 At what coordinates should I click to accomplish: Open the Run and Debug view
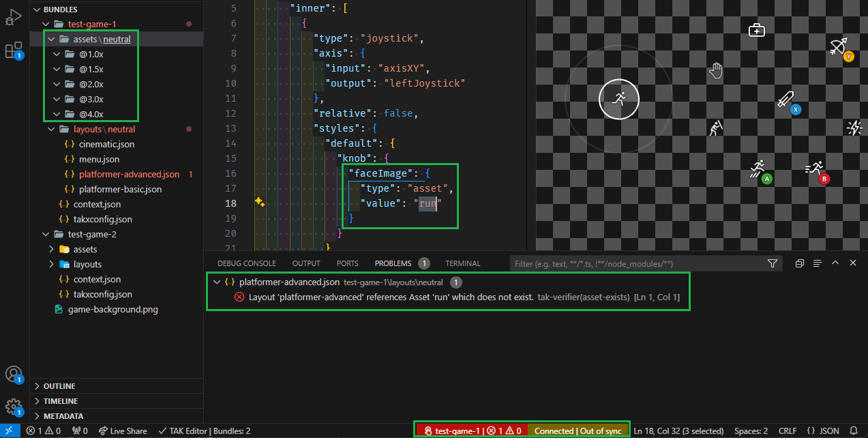(14, 18)
